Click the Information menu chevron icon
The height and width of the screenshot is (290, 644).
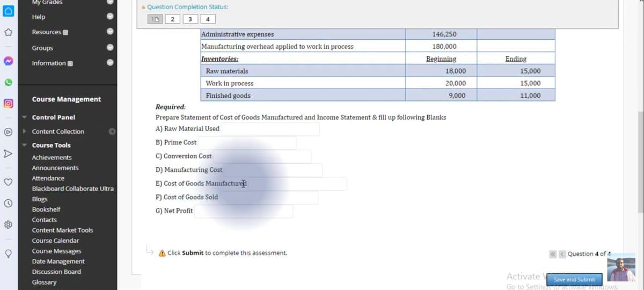click(x=110, y=62)
